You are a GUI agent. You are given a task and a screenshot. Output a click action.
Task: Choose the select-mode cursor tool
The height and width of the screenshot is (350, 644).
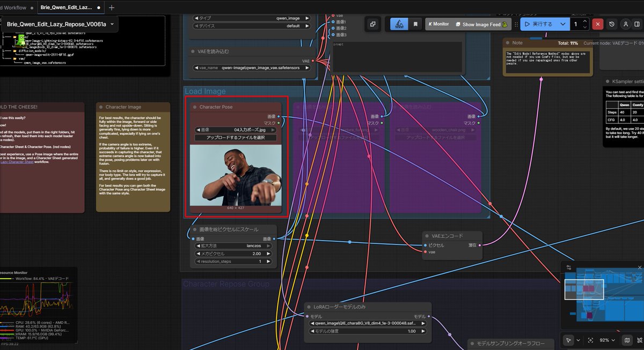[x=569, y=340]
